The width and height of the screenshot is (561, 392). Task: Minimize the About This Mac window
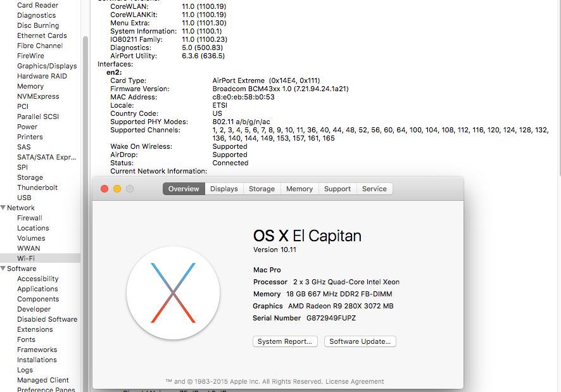click(x=117, y=189)
